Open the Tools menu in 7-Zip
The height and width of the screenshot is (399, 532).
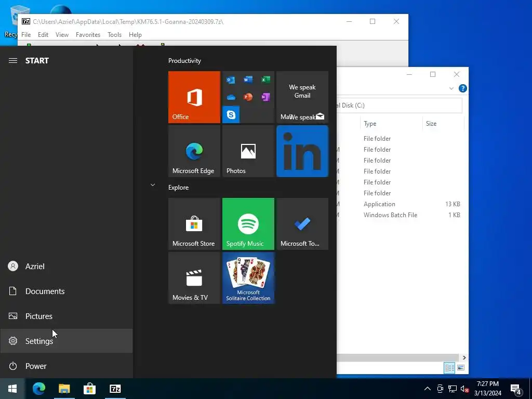[114, 35]
